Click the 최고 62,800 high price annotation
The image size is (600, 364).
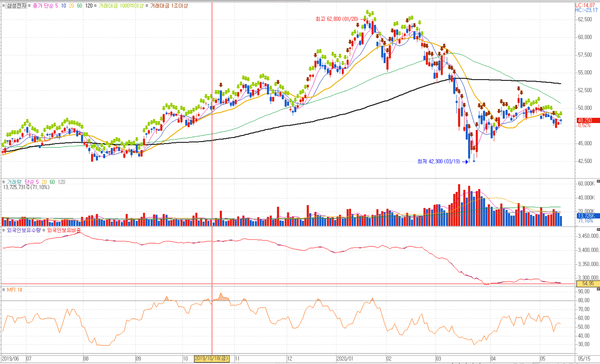(x=337, y=19)
